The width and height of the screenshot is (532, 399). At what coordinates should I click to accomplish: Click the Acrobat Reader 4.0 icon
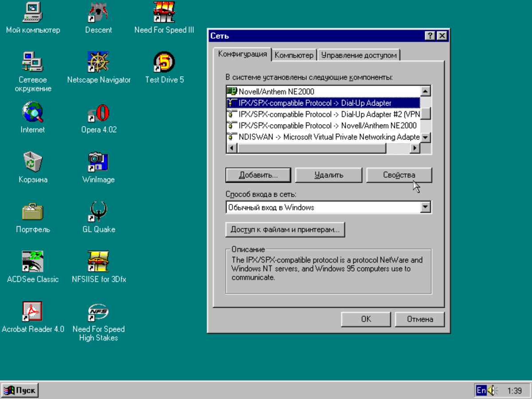click(x=32, y=312)
